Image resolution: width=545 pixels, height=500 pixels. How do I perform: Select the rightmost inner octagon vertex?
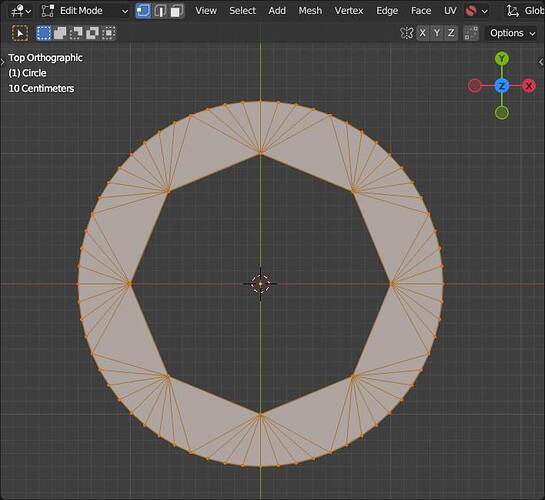(392, 284)
